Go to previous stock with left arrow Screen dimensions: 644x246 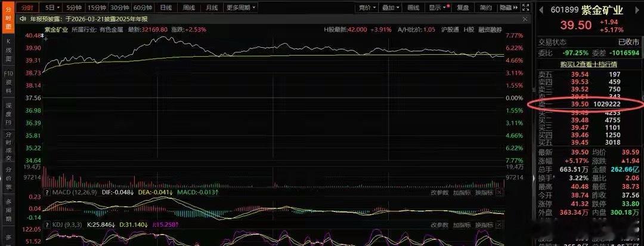541,9
